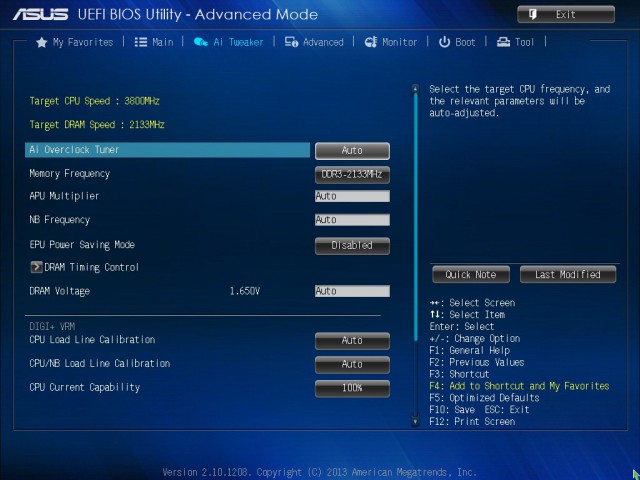The width and height of the screenshot is (640, 480).
Task: Select CPU/NB Load Line Calibration label
Action: [100, 363]
